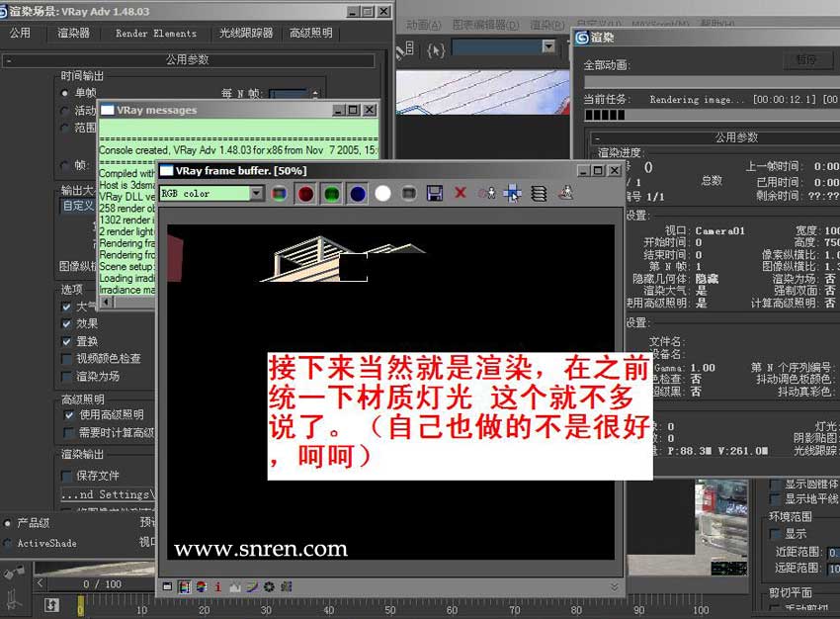Image resolution: width=840 pixels, height=619 pixels.
Task: Click the color clamping sphere icon
Action: click(x=202, y=586)
